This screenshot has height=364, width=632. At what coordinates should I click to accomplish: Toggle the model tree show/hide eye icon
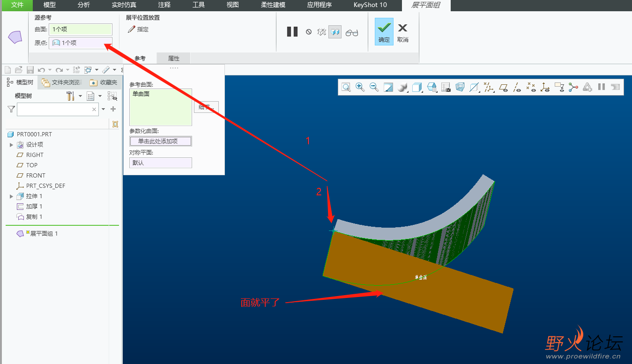[112, 96]
